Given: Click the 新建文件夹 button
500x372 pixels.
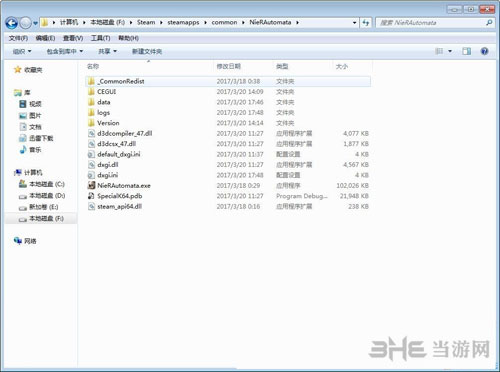Looking at the screenshot, I should [147, 51].
